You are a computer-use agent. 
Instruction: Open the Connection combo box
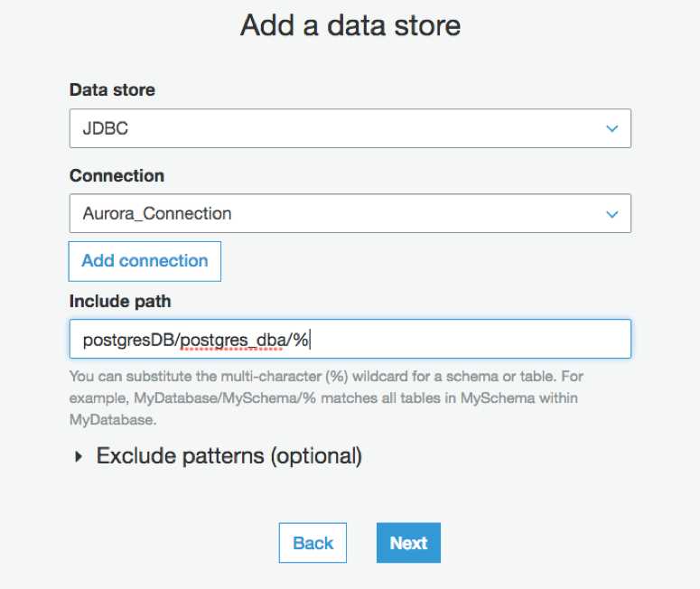click(x=350, y=214)
